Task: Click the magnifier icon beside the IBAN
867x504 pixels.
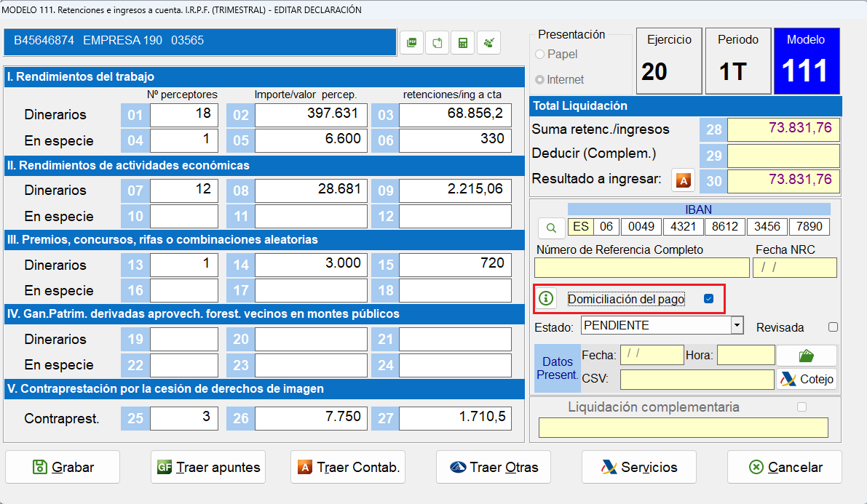Action: pyautogui.click(x=551, y=228)
